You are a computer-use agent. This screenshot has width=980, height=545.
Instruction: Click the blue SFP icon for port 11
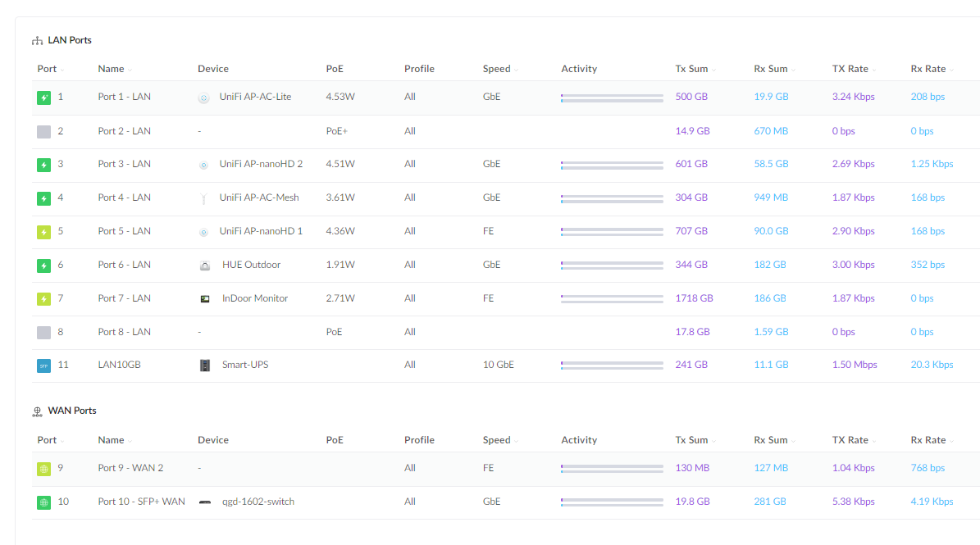click(x=43, y=366)
